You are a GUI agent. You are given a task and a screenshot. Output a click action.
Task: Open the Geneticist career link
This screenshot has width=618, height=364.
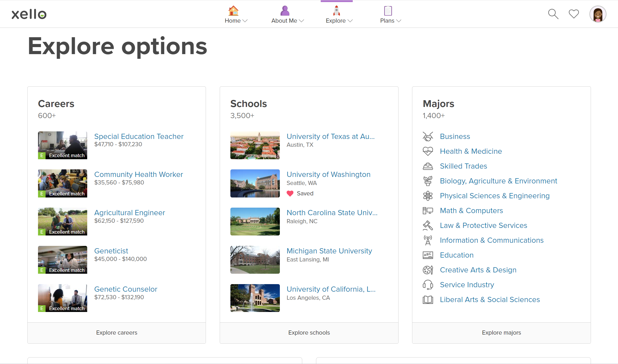(111, 251)
